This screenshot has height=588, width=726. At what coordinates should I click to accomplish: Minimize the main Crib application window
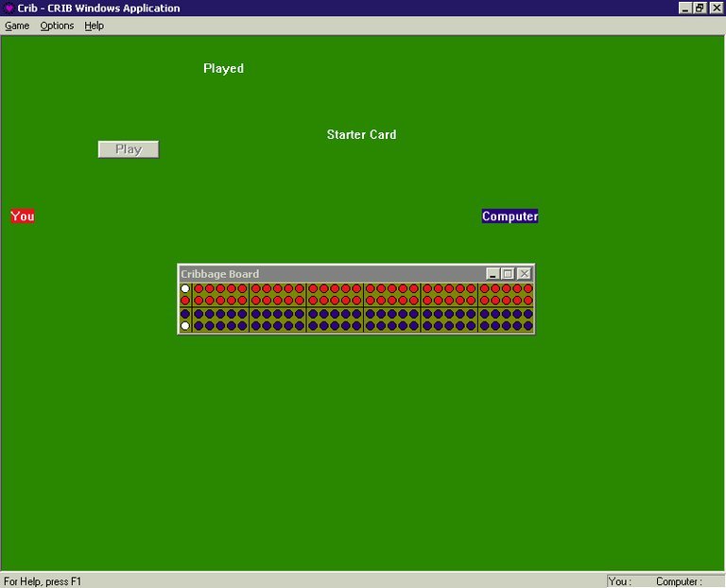click(684, 9)
